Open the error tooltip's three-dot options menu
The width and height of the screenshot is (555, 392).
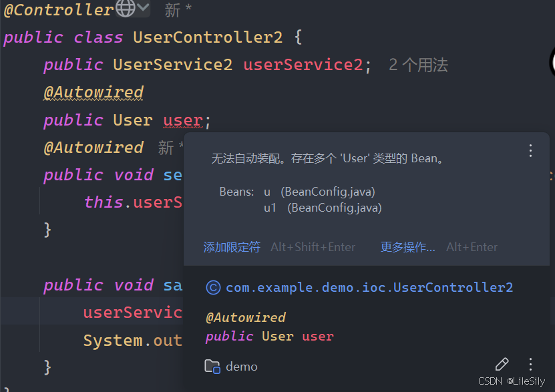530,150
